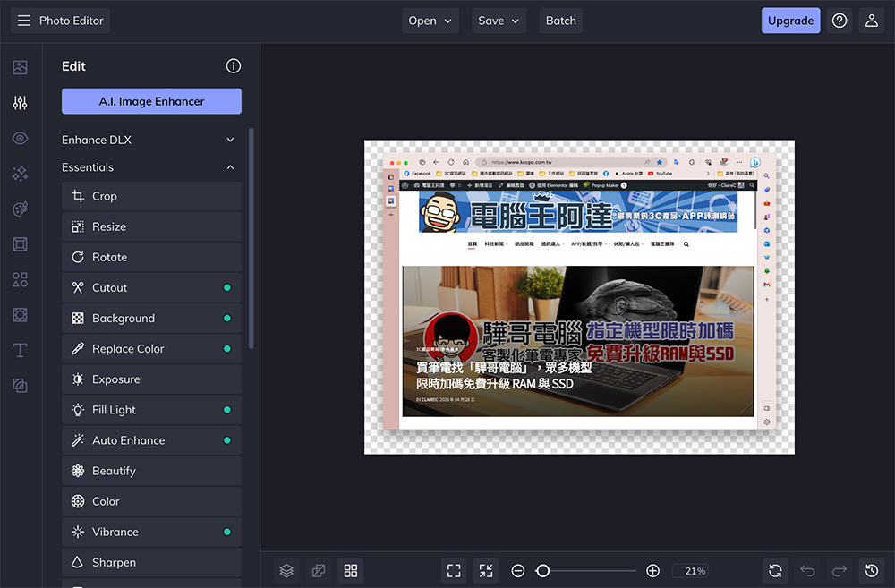
Task: Open the Text tool in sidebar
Action: [20, 350]
